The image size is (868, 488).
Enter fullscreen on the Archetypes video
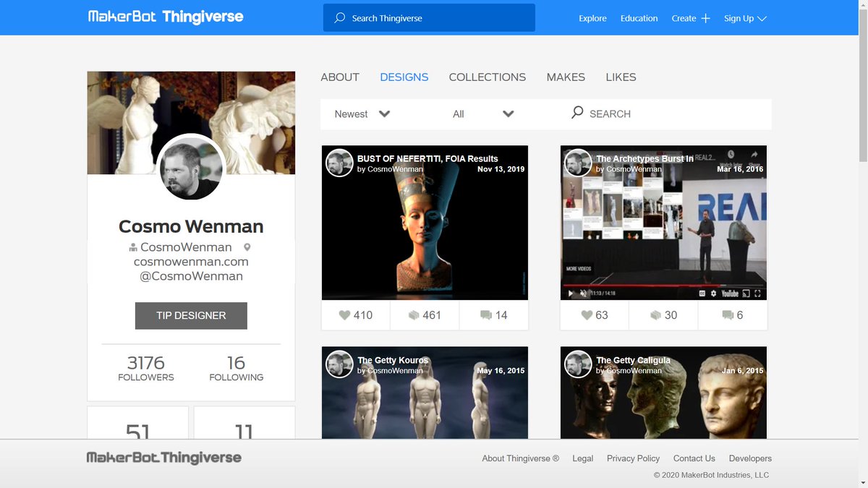pos(758,294)
